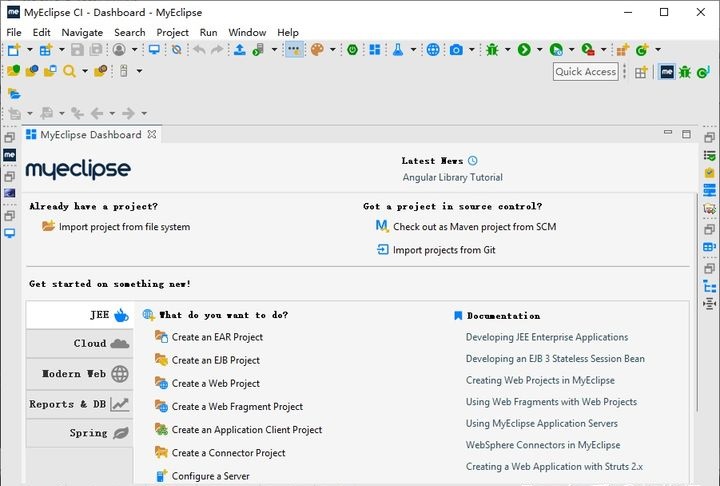Select the Spring category tab
This screenshot has height=486, width=720.
[x=79, y=433]
